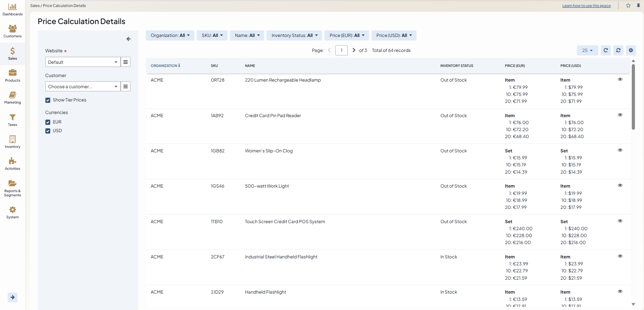Open the Inventory sidebar icon
Image resolution: width=644 pixels, height=310 pixels.
click(x=13, y=142)
